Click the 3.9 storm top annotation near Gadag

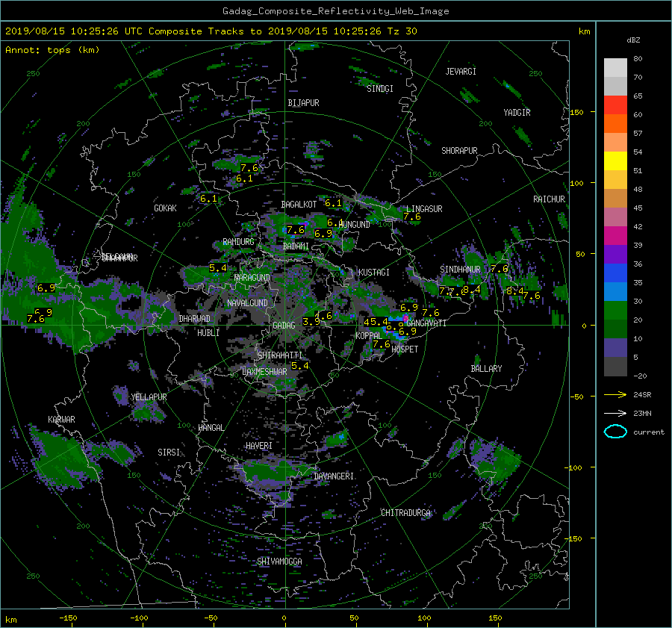coord(311,322)
